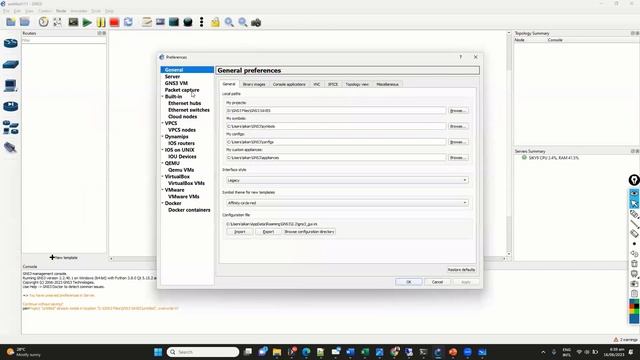640x360 pixels.
Task: Select Qemu VMs in the preferences tree
Action: pyautogui.click(x=181, y=170)
